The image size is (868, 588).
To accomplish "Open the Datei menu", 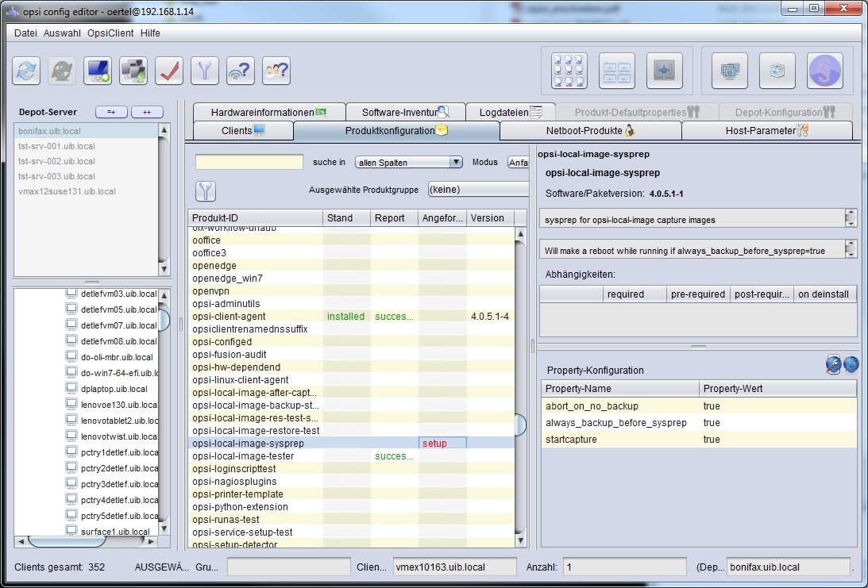I will pos(25,33).
